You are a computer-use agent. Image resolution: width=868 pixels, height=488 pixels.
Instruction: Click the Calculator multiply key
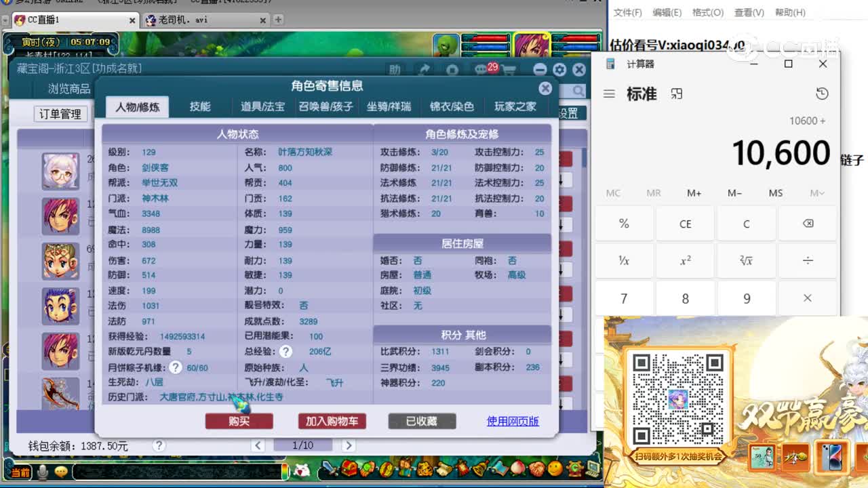point(808,298)
